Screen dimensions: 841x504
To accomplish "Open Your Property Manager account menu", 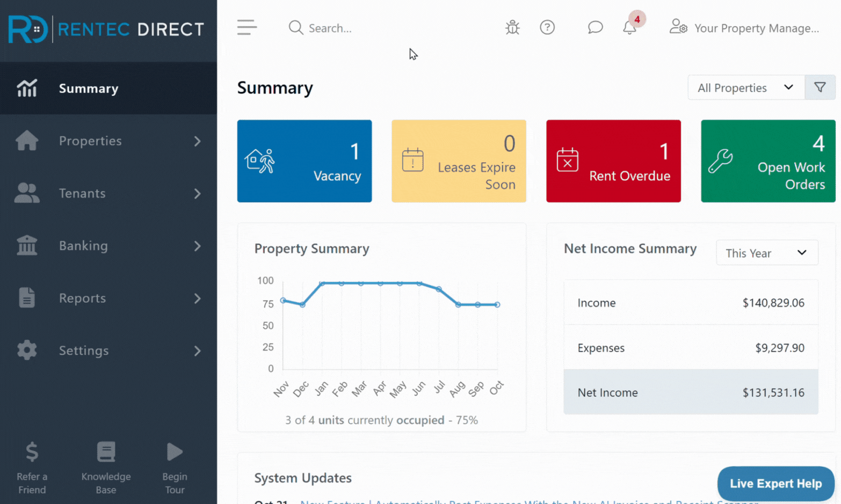I will click(x=744, y=28).
